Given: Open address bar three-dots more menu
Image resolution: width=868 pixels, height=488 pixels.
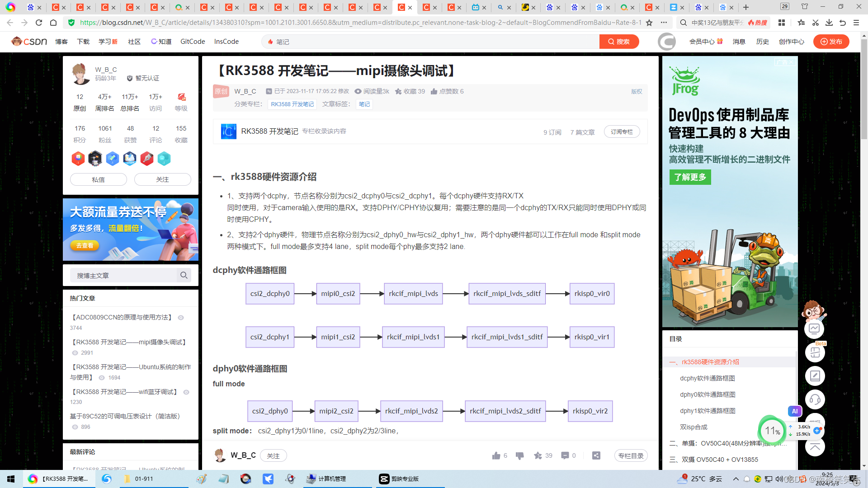Looking at the screenshot, I should point(664,23).
